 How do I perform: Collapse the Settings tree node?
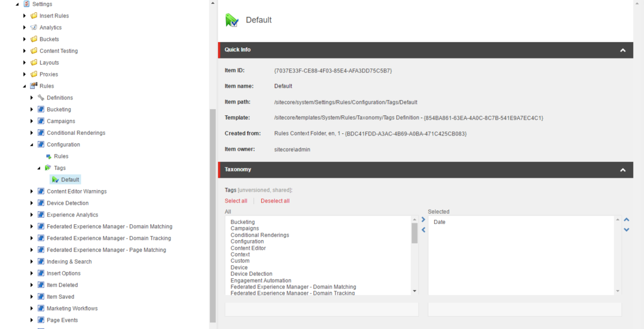pos(17,4)
